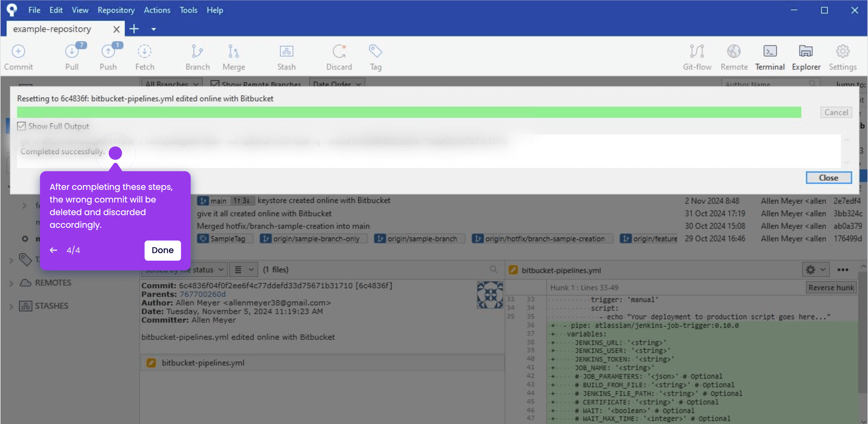Select bitbucket-pipelines.yml in file list

322,363
